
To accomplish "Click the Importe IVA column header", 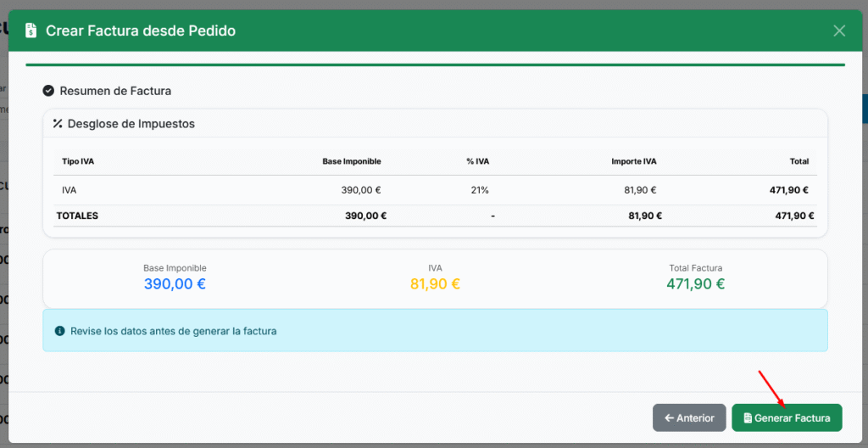I will pyautogui.click(x=633, y=161).
